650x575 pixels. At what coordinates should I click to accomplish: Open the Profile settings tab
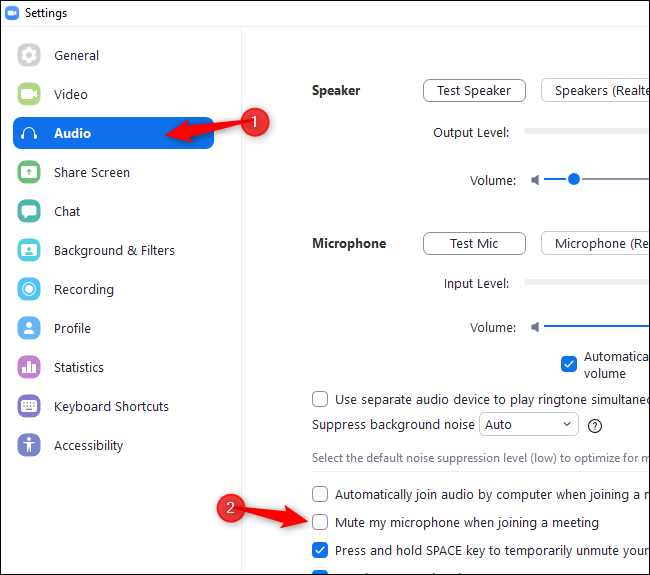pyautogui.click(x=72, y=328)
